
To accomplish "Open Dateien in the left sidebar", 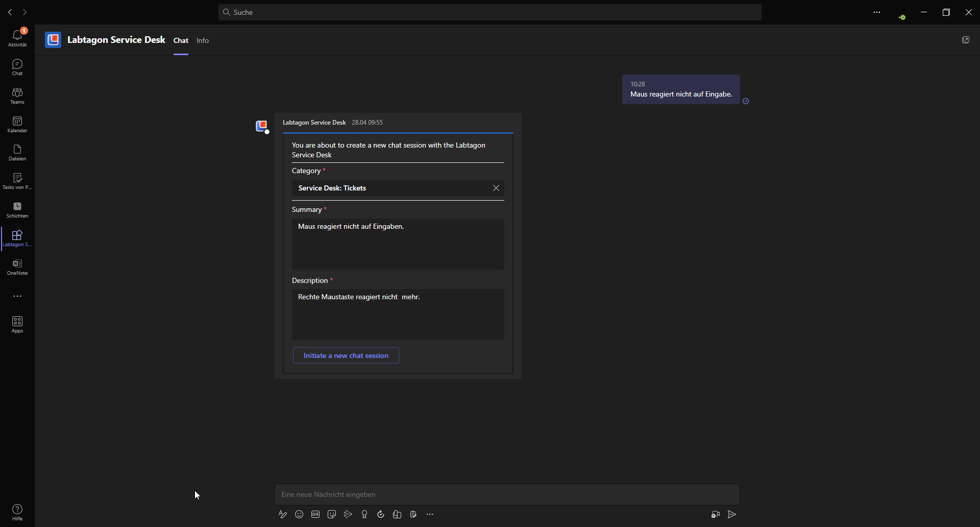I will (17, 152).
